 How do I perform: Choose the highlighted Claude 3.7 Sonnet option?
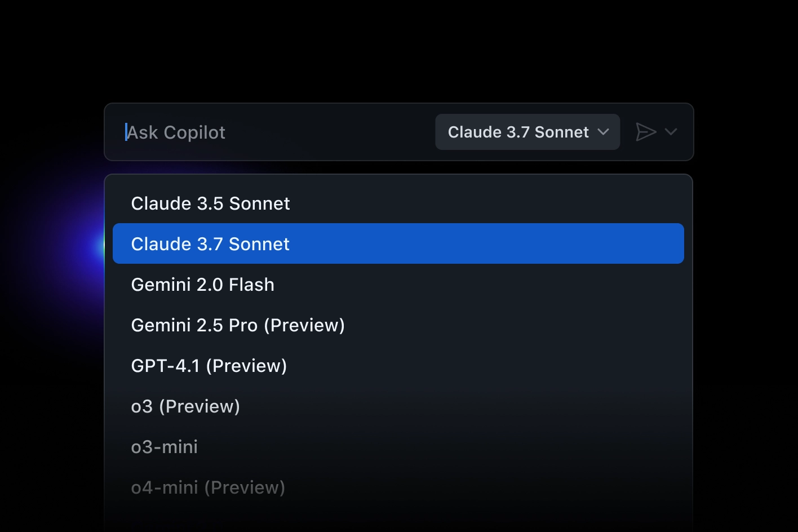[x=398, y=243]
